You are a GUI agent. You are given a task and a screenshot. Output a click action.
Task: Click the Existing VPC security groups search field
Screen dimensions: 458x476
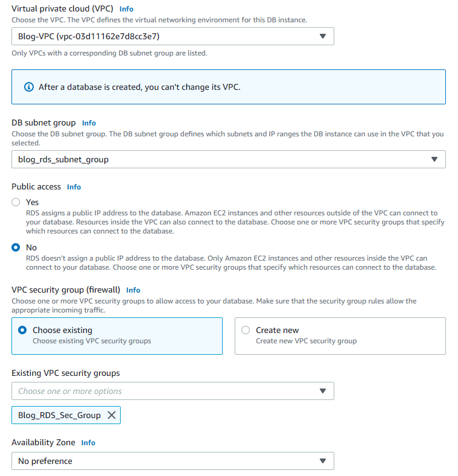163,391
